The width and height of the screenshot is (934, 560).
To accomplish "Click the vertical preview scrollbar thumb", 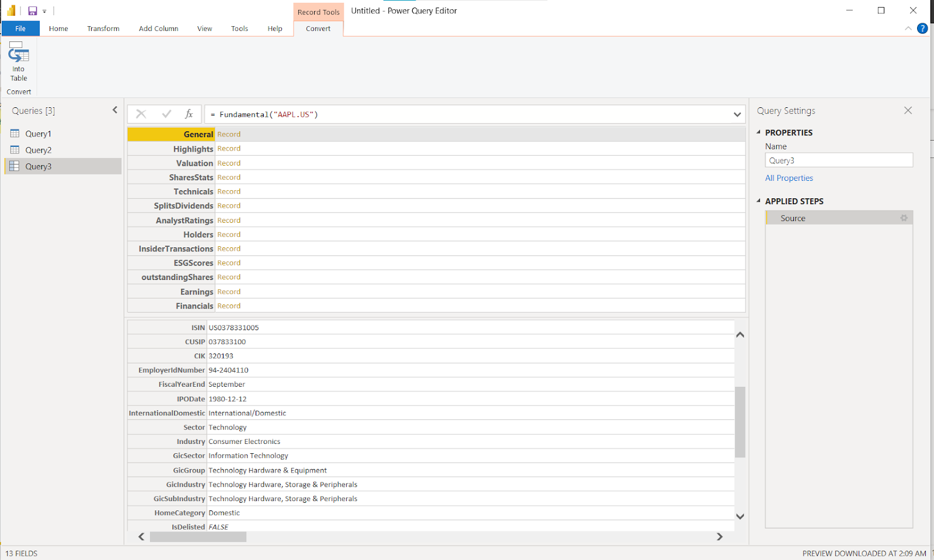I will tap(740, 422).
